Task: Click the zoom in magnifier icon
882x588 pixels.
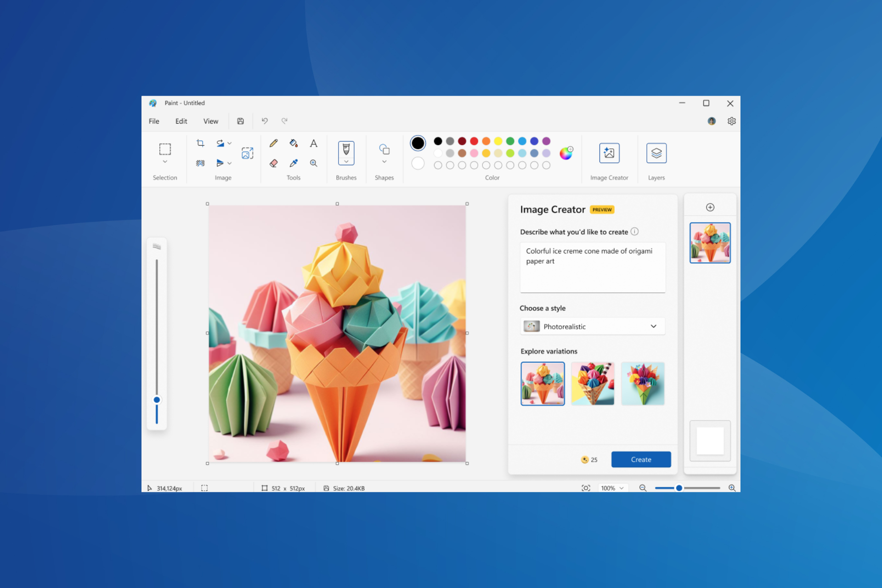Action: click(x=732, y=488)
